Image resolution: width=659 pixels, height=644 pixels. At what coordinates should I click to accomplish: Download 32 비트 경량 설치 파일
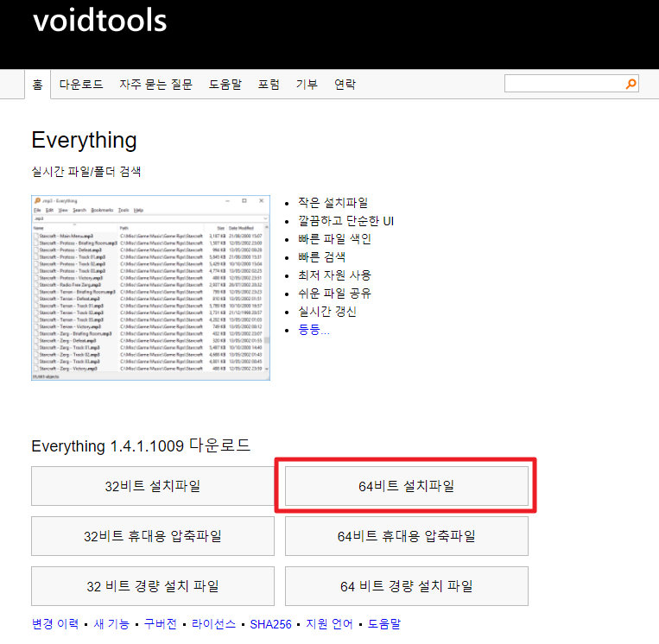(153, 586)
